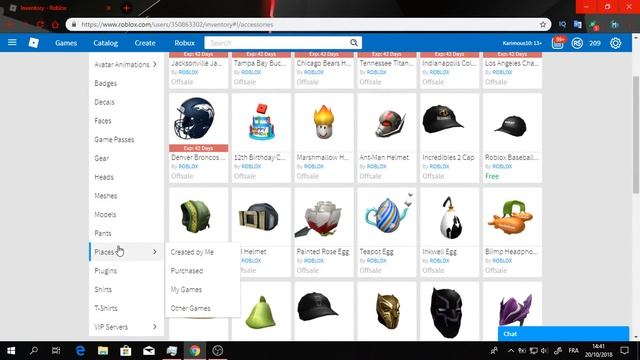Open Microsoft Store from taskbar
Screen dimensions: 640x360
click(126, 351)
